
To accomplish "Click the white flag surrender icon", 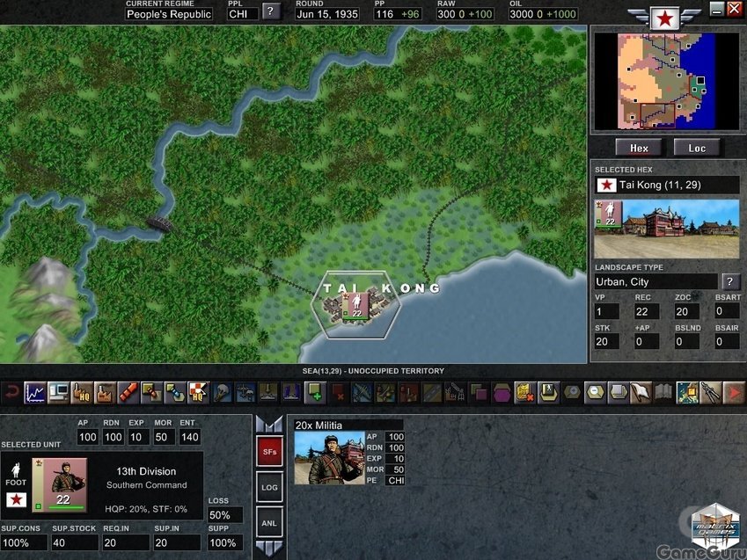I will [641, 393].
